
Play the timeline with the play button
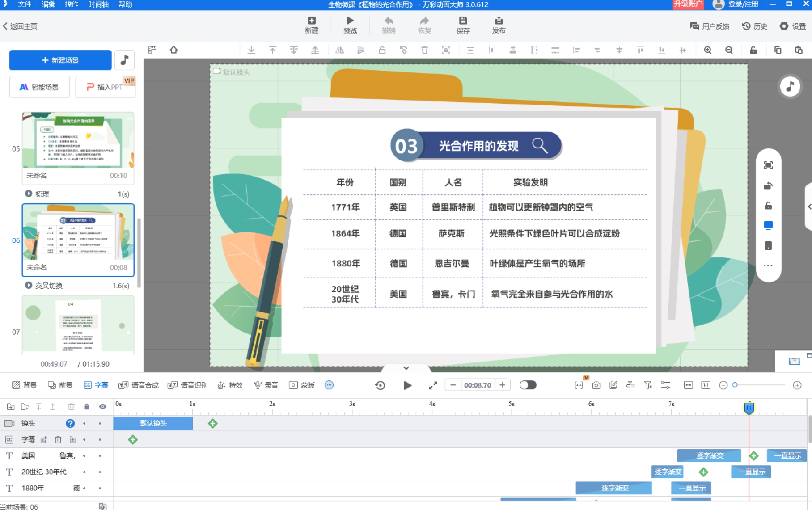tap(407, 385)
